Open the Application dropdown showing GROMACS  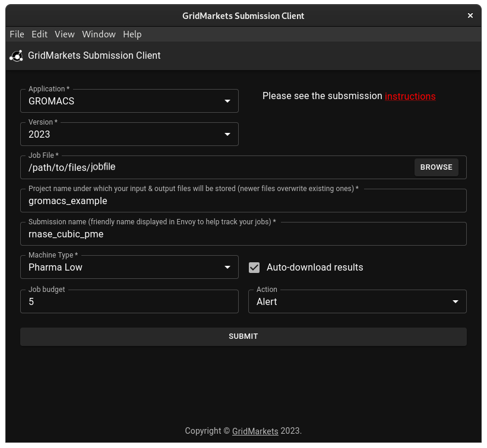129,101
